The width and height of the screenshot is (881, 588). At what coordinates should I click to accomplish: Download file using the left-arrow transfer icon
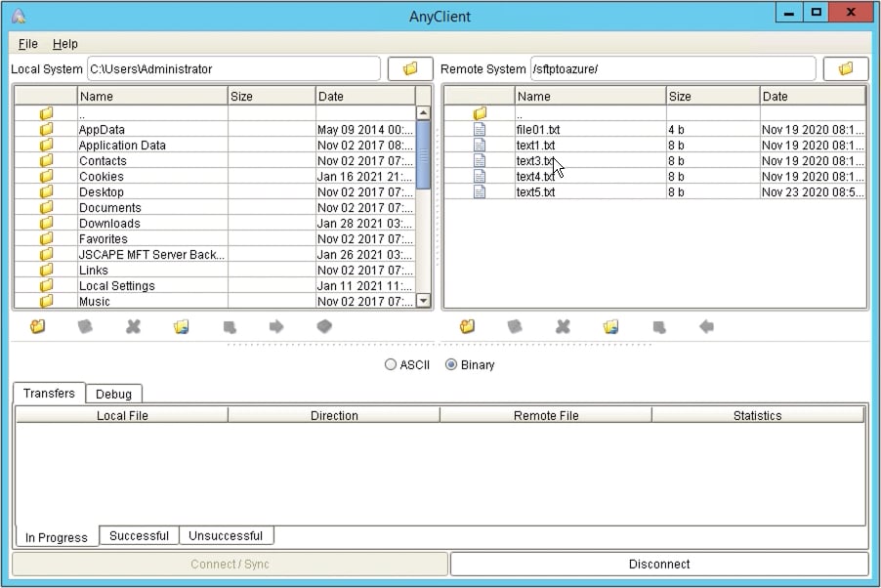tap(705, 326)
